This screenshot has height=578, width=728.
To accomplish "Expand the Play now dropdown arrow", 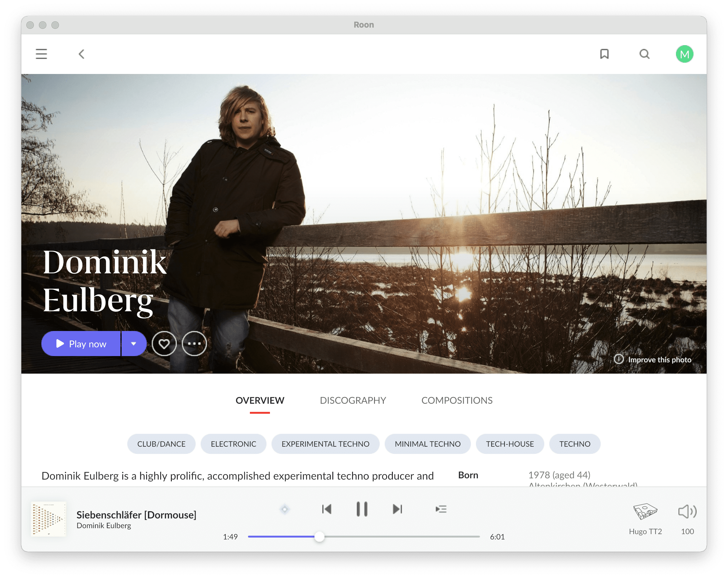I will tap(134, 344).
